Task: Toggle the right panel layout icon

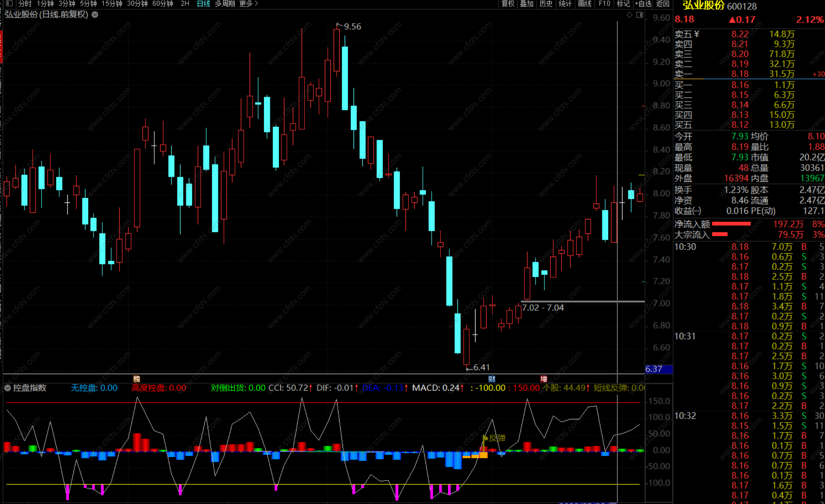Action: [640, 15]
